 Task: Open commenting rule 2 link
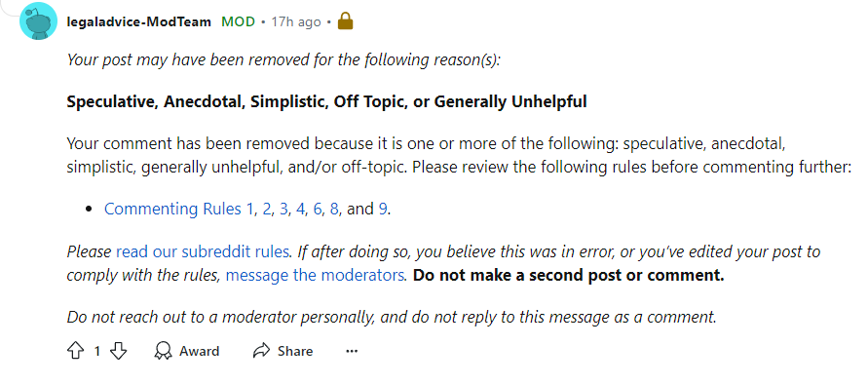[x=267, y=209]
